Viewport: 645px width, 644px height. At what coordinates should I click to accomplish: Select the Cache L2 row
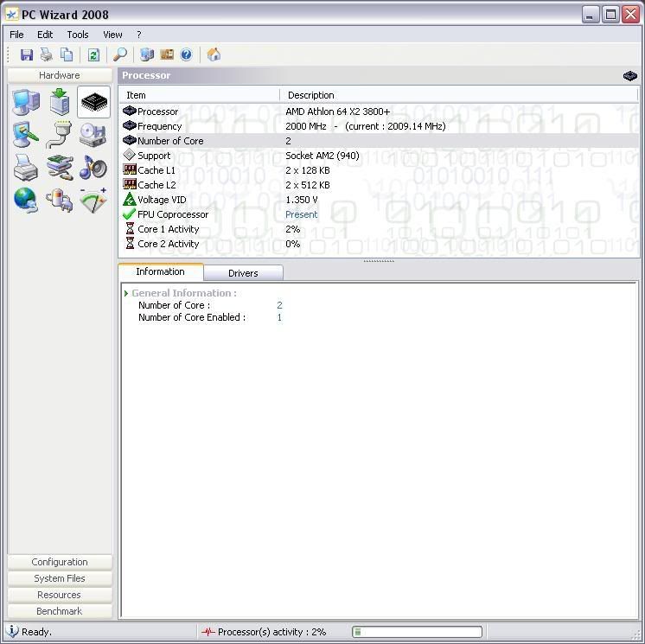click(x=379, y=185)
